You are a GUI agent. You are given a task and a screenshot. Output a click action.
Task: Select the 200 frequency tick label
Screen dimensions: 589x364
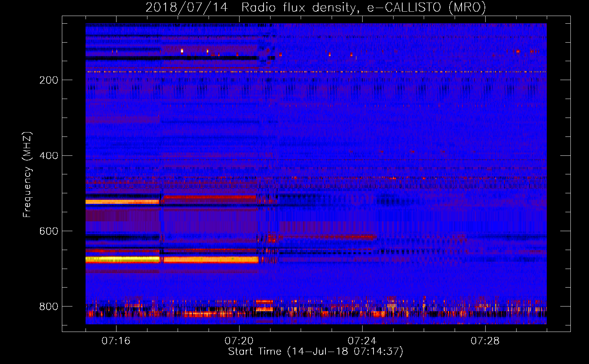point(49,80)
